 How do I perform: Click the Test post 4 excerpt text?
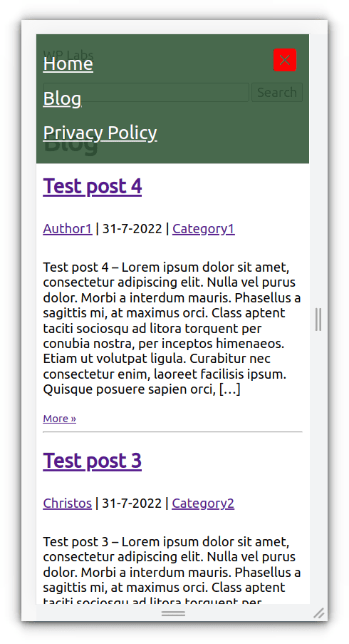pyautogui.click(x=172, y=328)
